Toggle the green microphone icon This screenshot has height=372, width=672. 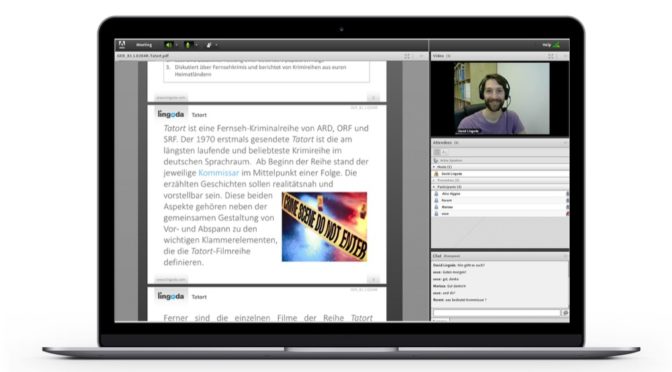coord(188,45)
